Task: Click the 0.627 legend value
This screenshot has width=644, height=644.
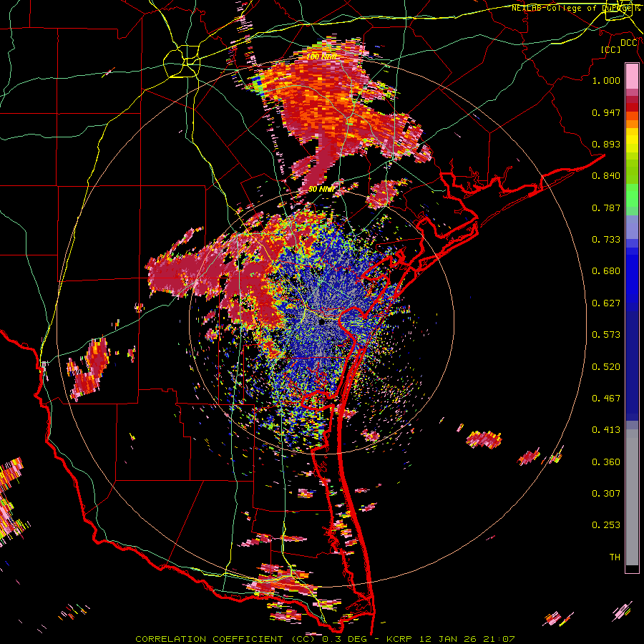Action: 606,303
